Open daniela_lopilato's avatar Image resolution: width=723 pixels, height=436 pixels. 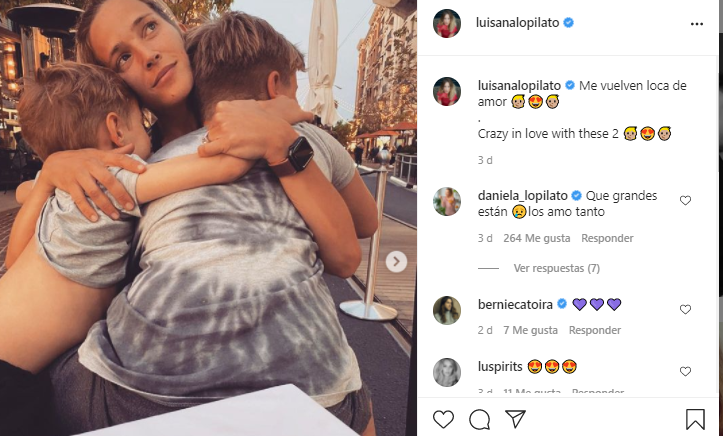(447, 201)
